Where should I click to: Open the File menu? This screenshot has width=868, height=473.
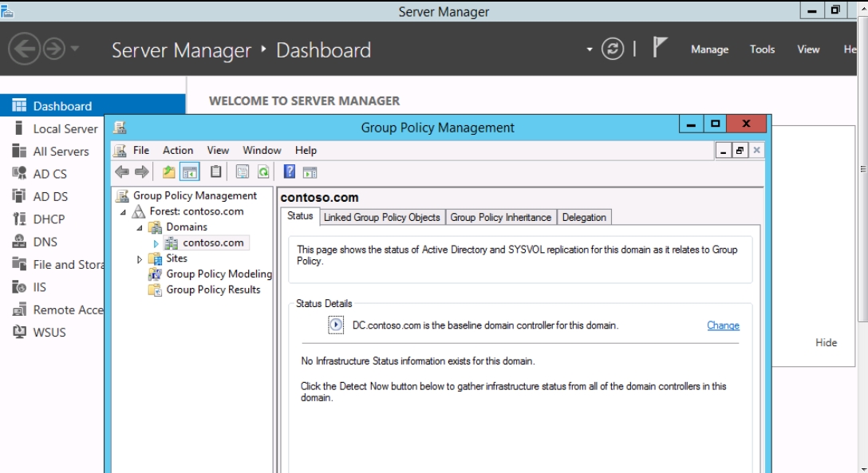(x=141, y=151)
